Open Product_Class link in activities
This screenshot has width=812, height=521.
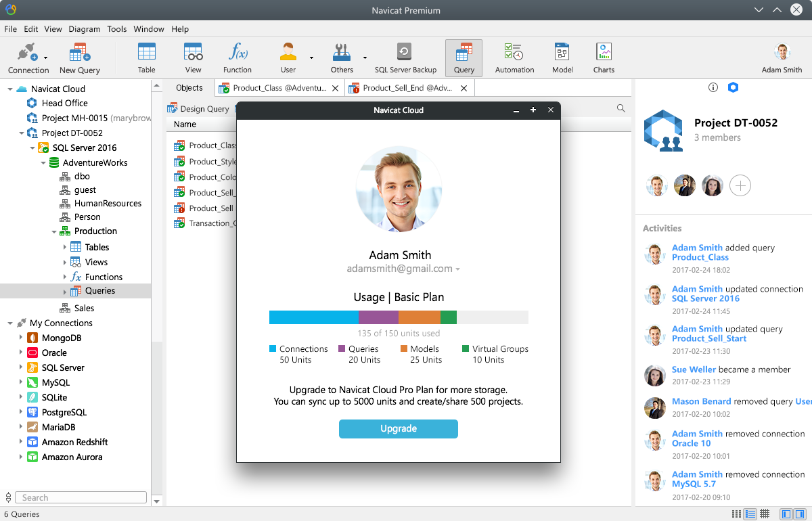pos(700,257)
